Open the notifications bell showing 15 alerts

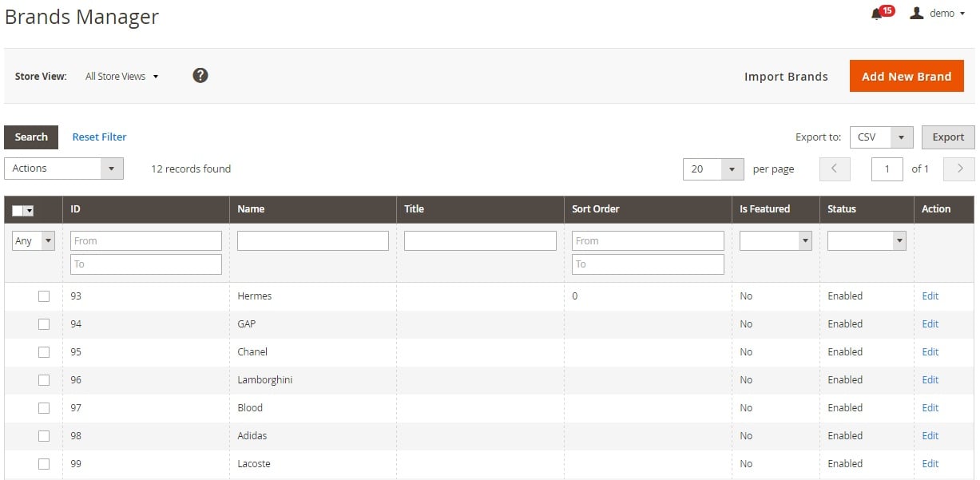[x=882, y=13]
